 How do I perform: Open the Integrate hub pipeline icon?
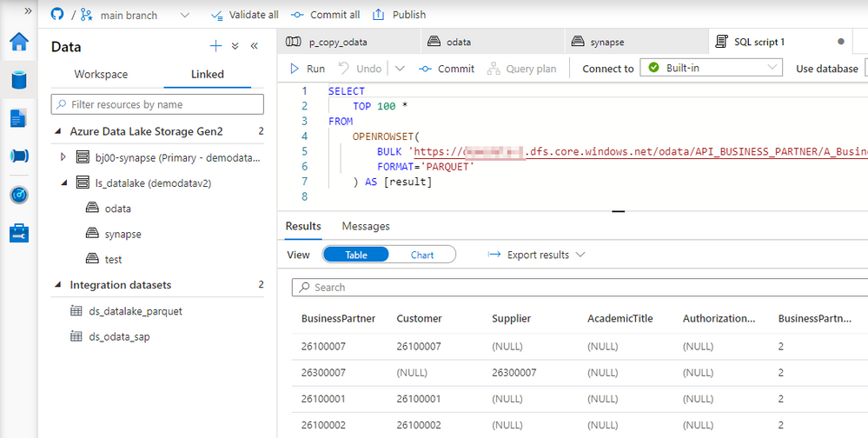click(19, 156)
